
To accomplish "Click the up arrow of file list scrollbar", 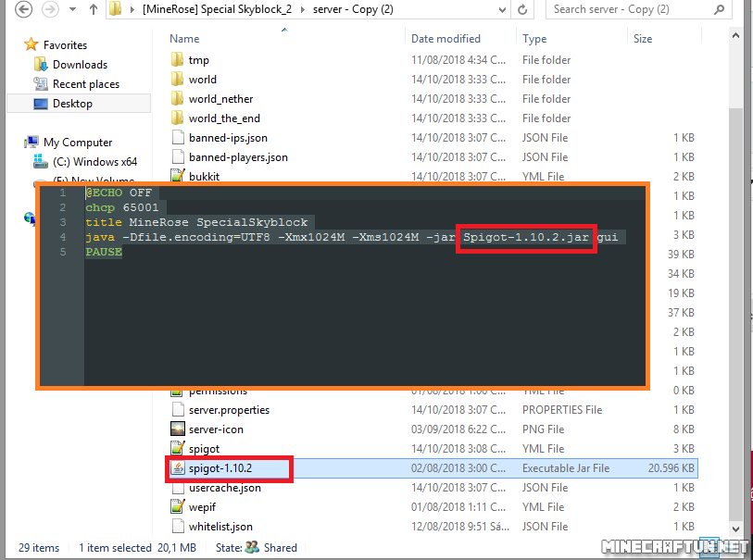I will (735, 36).
